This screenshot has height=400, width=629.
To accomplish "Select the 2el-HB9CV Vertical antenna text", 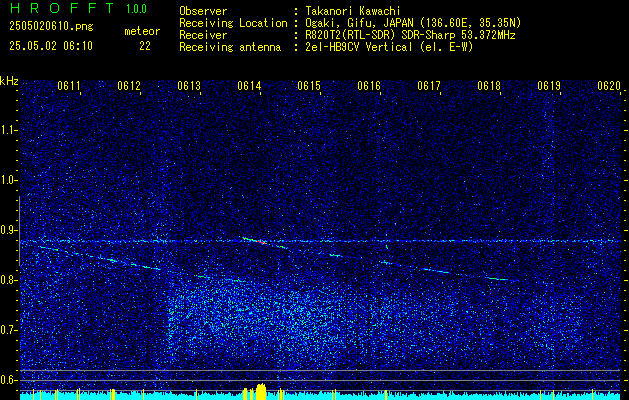I will click(389, 47).
